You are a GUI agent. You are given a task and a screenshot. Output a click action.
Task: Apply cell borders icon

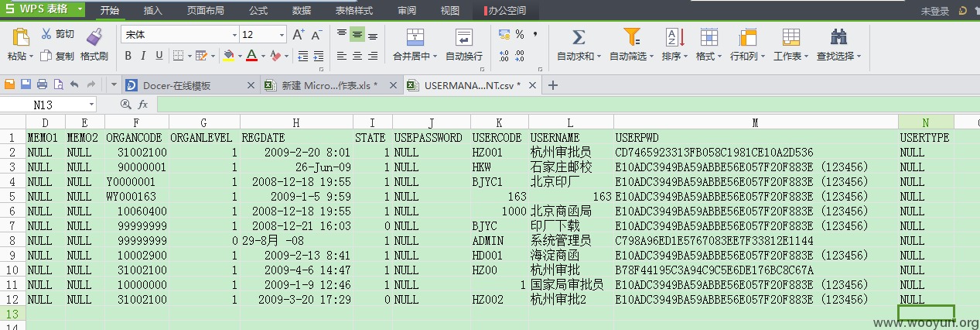pos(177,56)
